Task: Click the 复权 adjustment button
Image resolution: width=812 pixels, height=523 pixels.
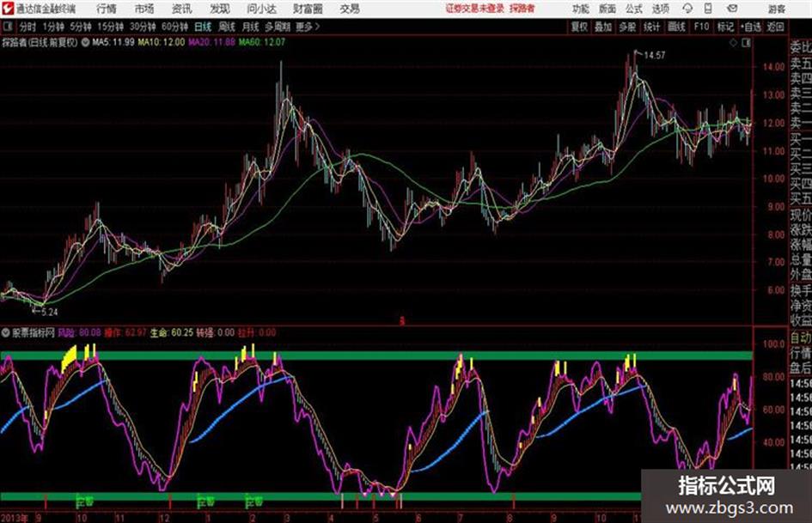Action: [x=579, y=27]
